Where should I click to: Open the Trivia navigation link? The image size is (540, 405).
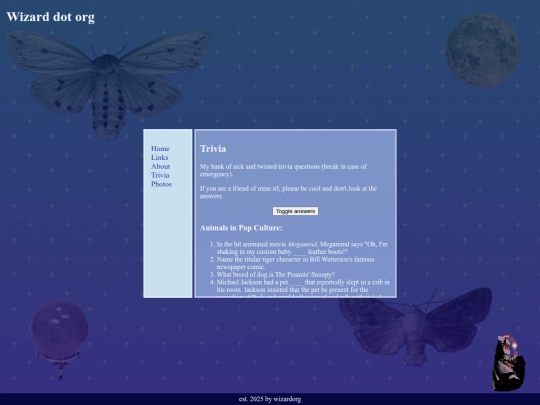coord(160,175)
